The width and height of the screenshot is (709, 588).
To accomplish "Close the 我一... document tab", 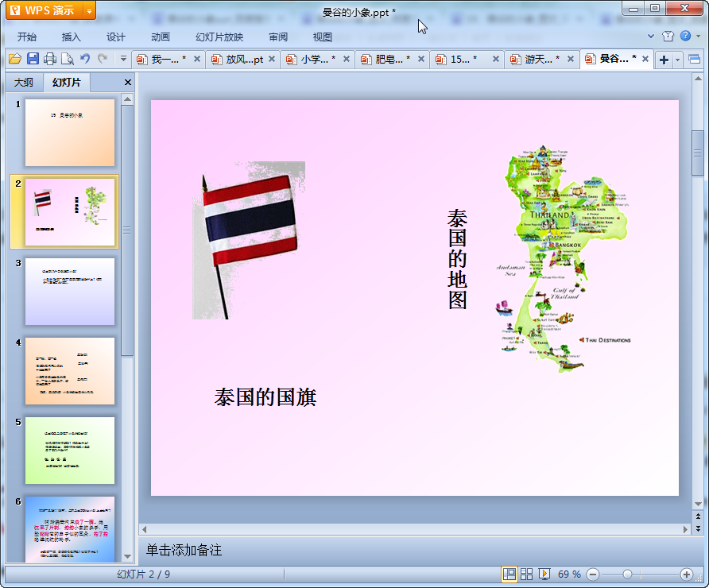I will click(197, 59).
